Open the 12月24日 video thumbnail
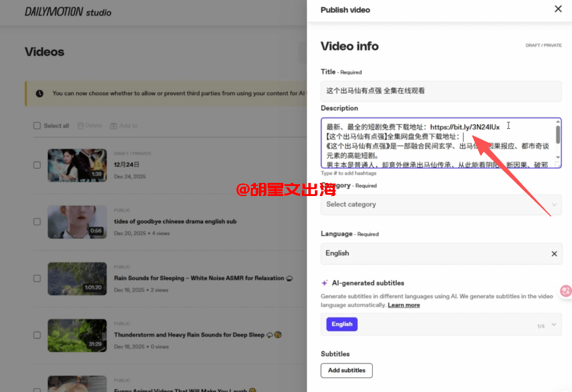 pyautogui.click(x=77, y=165)
